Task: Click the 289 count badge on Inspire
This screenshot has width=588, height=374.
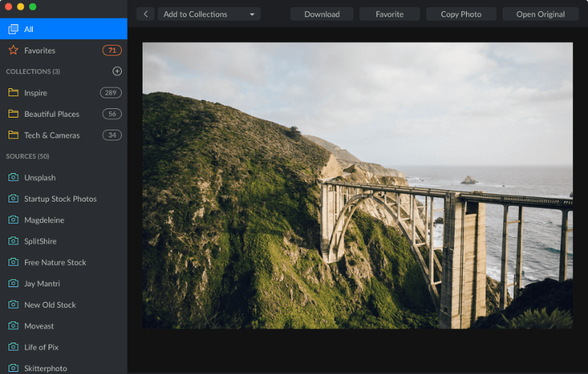Action: (x=110, y=93)
